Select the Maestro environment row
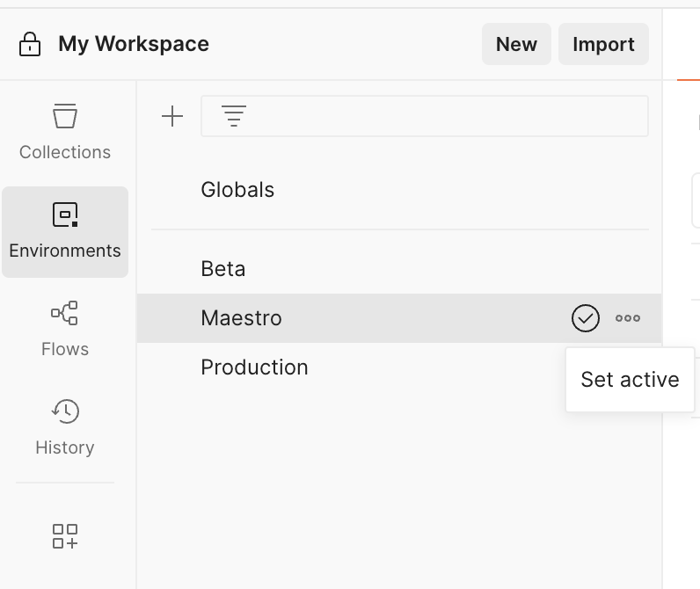This screenshot has height=589, width=700. pos(399,318)
